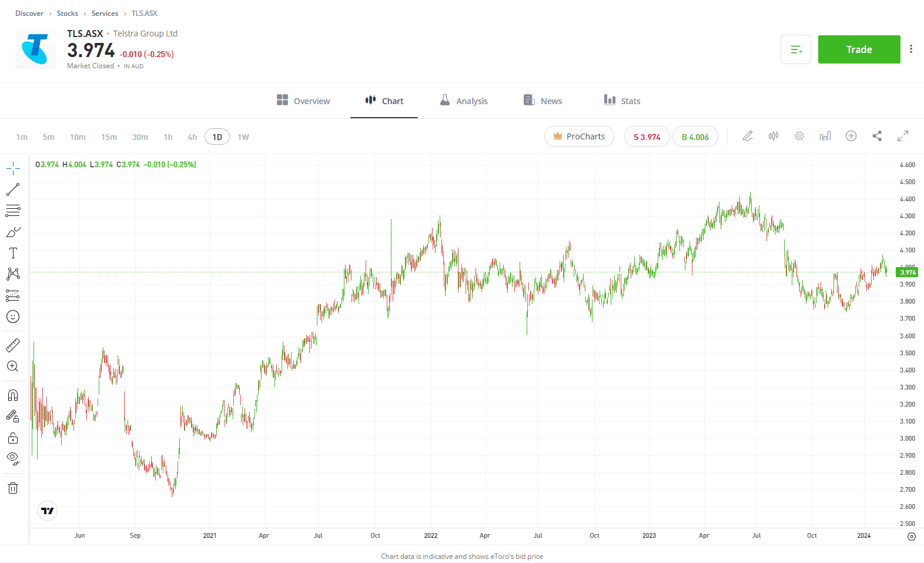Switch to the Overview tab
924x563 pixels.
click(303, 101)
